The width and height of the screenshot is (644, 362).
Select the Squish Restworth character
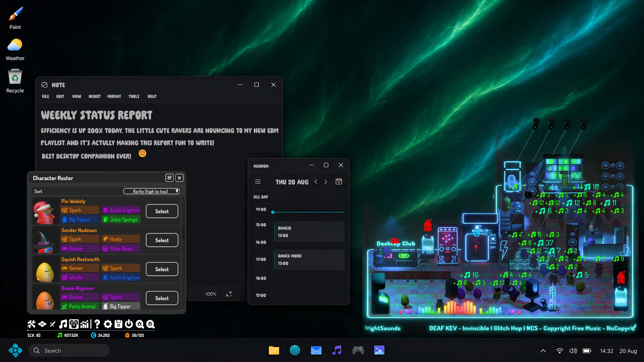point(162,269)
